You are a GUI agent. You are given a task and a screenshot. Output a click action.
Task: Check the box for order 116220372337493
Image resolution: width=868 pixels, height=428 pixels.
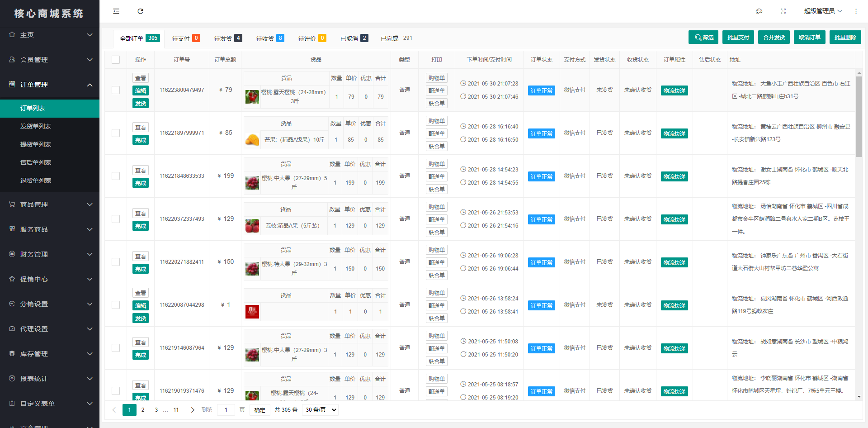click(116, 219)
